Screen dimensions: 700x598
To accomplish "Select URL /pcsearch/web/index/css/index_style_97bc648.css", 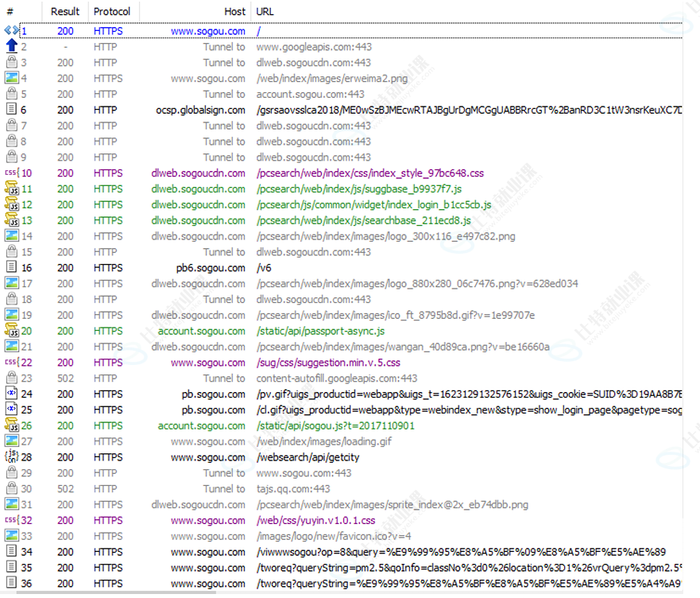I will (x=370, y=173).
